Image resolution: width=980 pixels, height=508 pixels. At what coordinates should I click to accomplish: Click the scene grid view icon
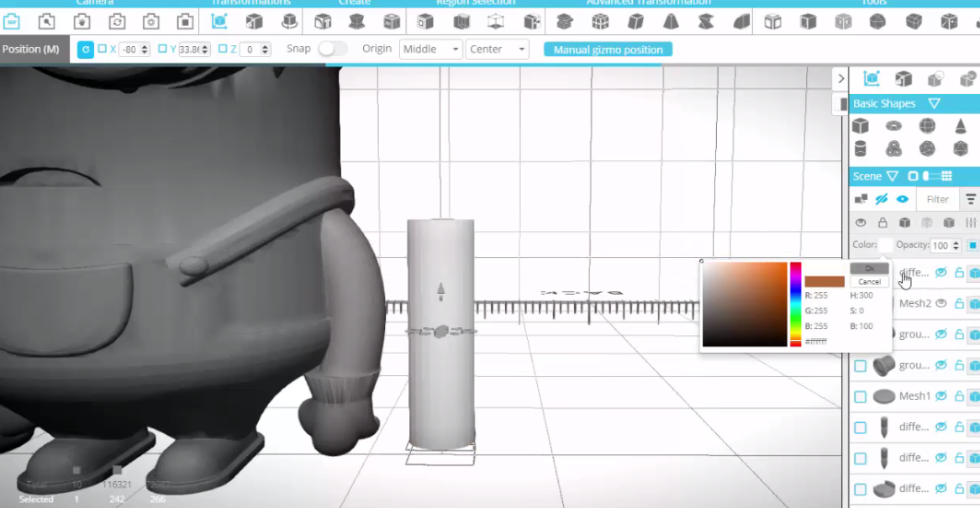pos(947,176)
